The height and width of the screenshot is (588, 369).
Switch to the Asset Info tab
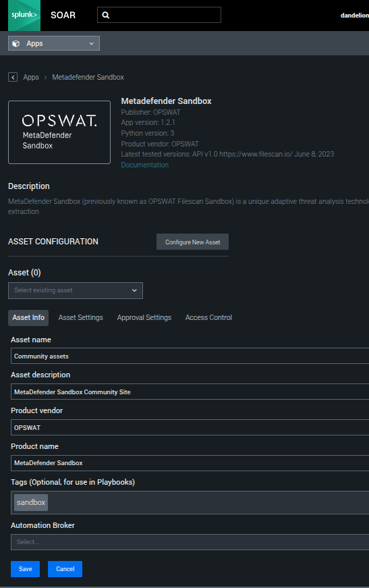tap(28, 317)
